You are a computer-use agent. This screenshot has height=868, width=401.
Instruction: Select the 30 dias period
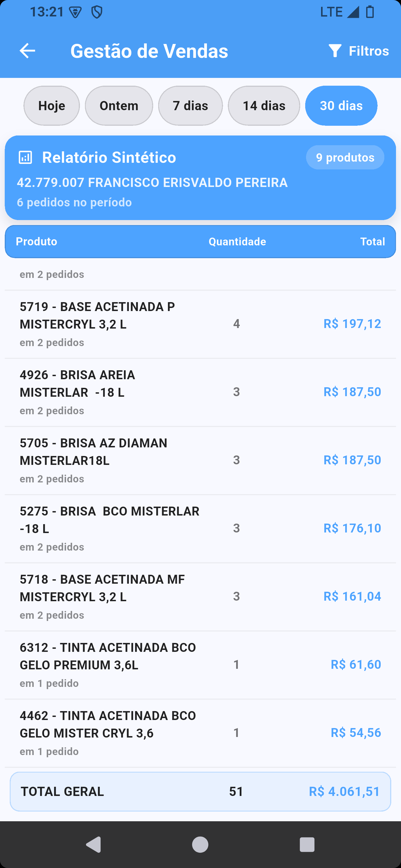click(341, 105)
